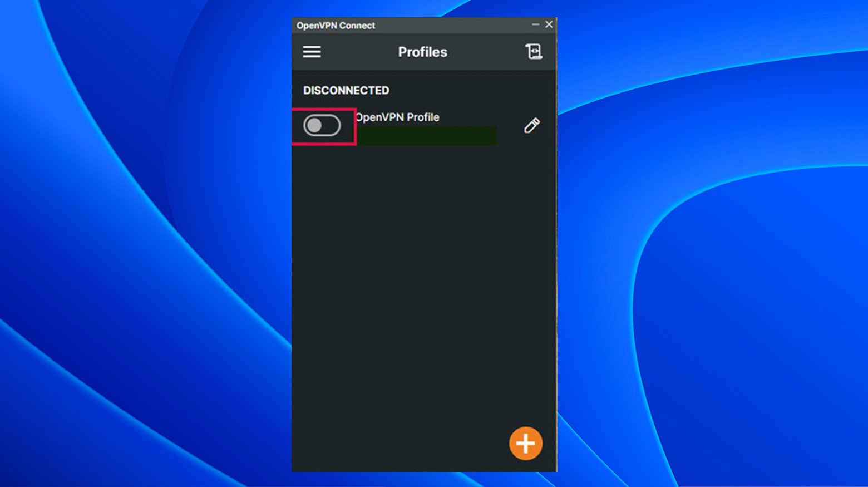This screenshot has height=487, width=868.
Task: Click blank space right of DISCONNECTED label
Action: (473, 90)
